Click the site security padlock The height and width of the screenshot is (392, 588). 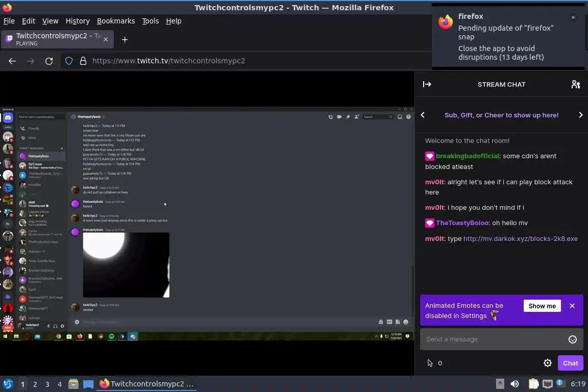[x=83, y=61]
